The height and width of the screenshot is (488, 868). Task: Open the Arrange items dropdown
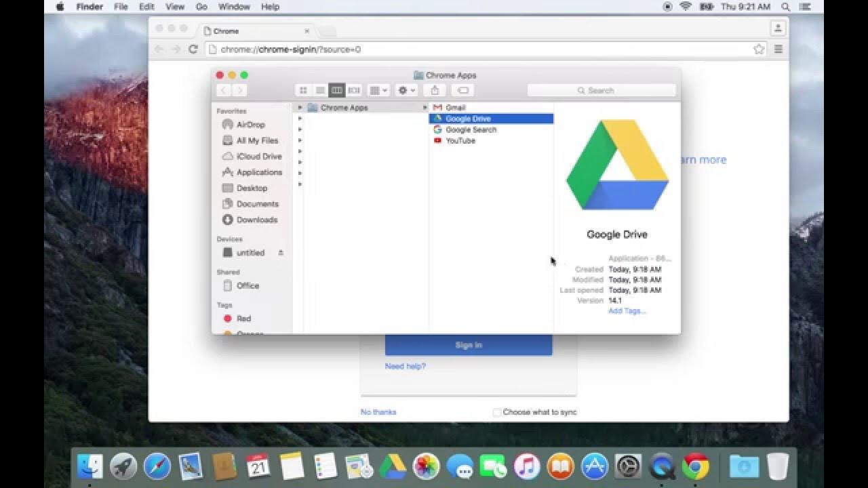pyautogui.click(x=378, y=90)
